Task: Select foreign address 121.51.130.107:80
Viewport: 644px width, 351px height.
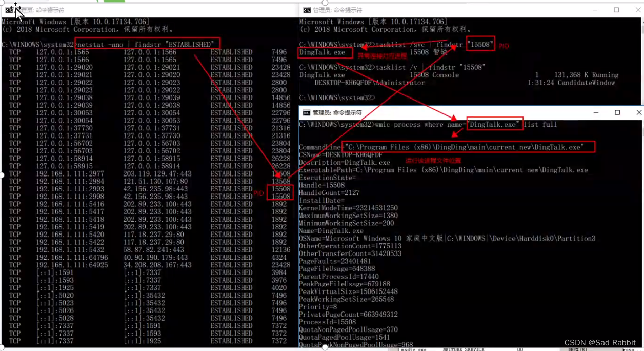Action: point(155,181)
